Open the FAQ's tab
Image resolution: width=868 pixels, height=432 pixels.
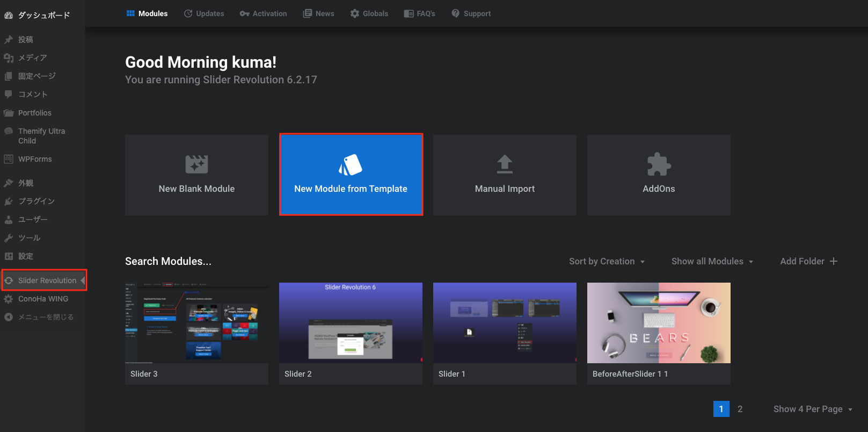tap(420, 13)
